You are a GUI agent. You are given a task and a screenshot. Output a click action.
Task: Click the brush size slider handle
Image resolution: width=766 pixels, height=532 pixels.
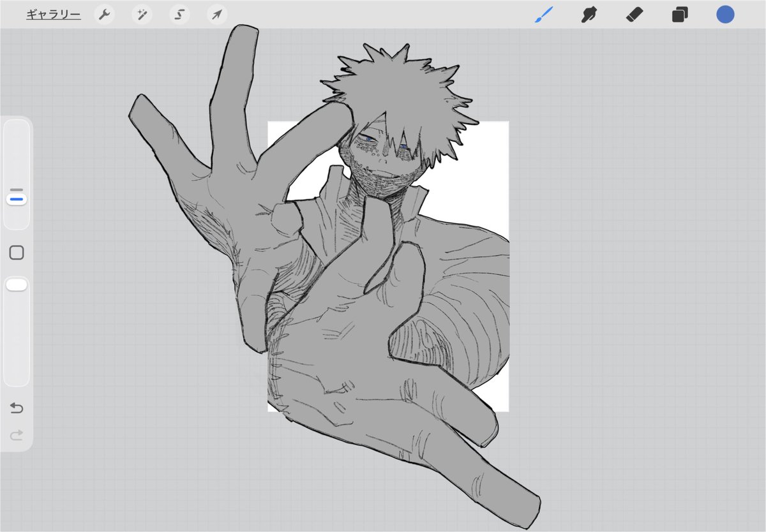(17, 199)
